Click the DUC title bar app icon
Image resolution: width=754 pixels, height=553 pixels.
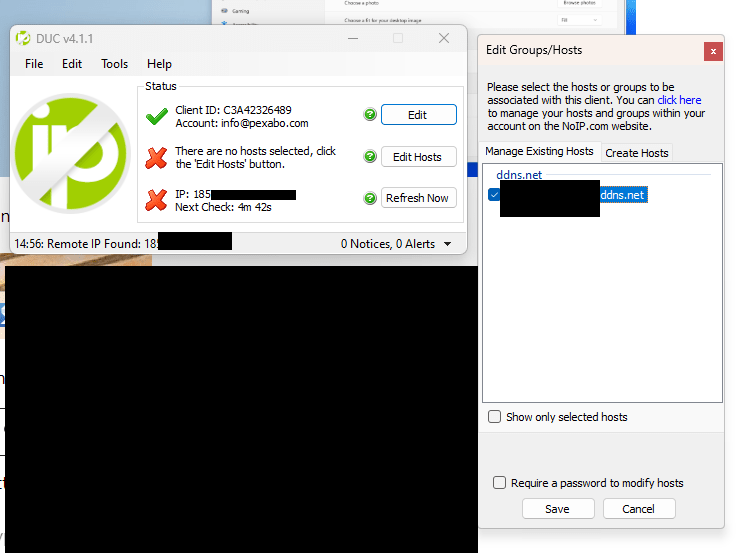(x=23, y=38)
